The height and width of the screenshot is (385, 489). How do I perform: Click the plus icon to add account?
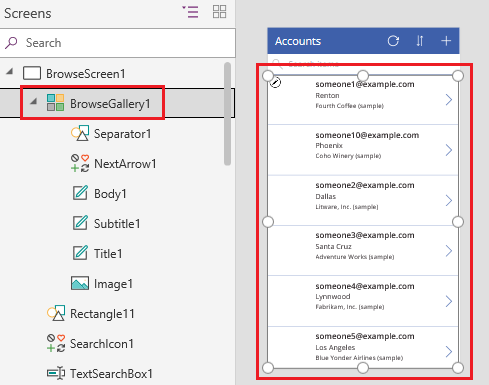click(446, 41)
